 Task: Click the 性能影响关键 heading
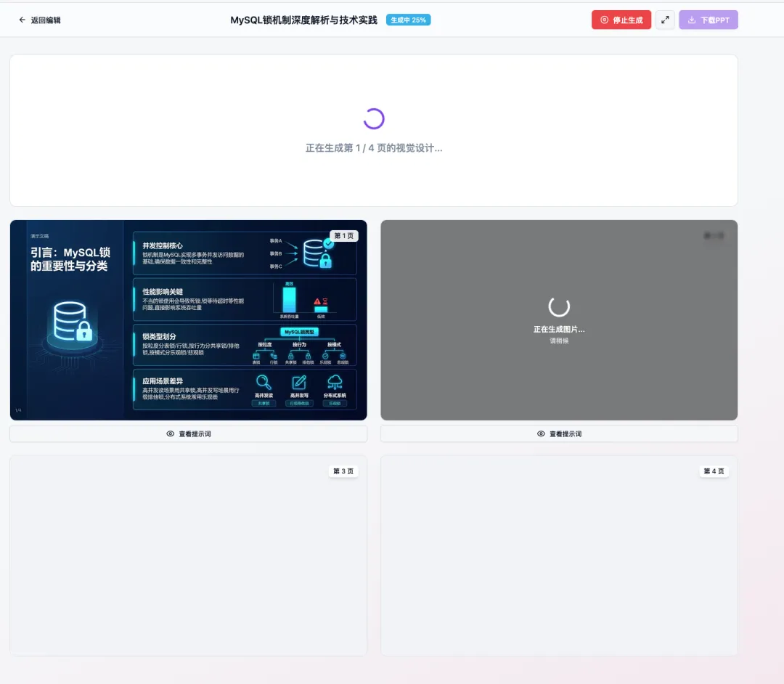(x=163, y=291)
